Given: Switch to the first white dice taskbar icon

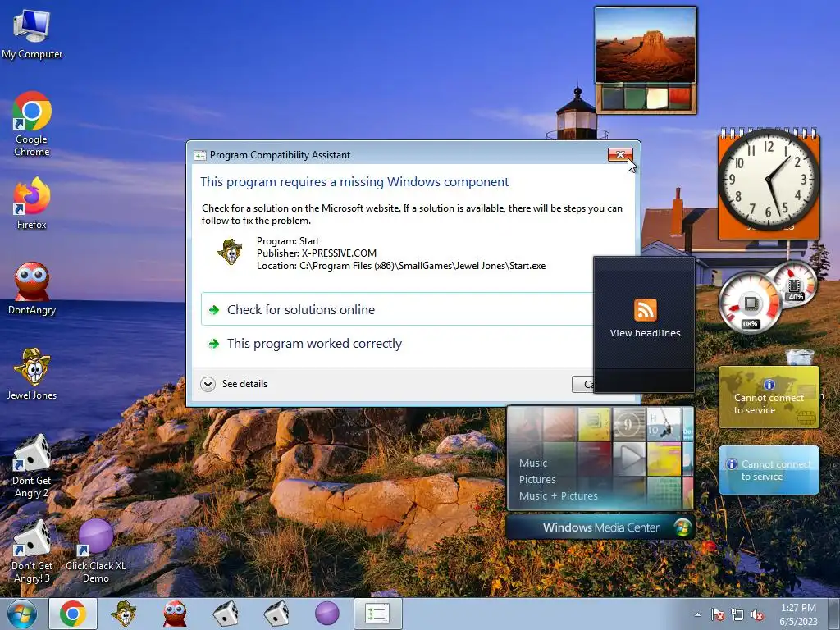Looking at the screenshot, I should pos(226,614).
